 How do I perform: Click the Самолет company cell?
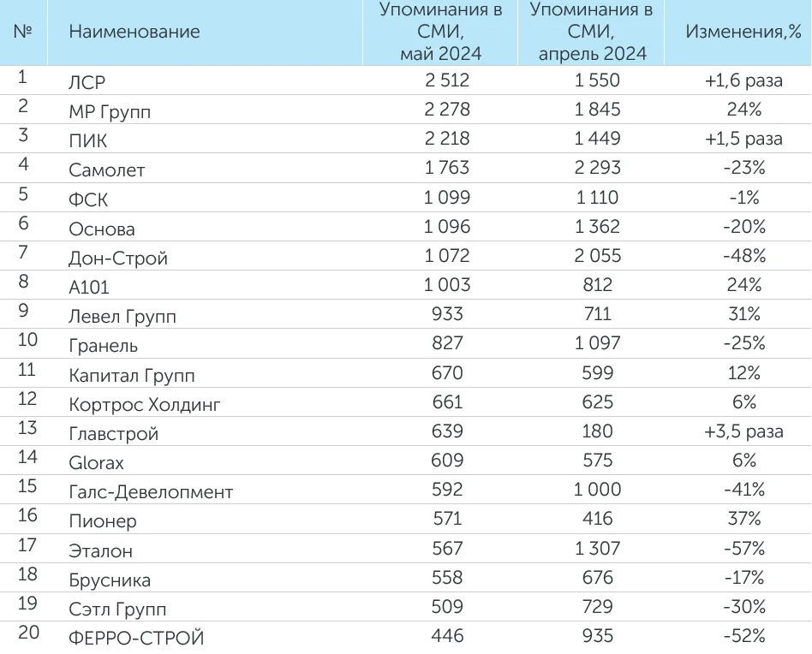click(x=107, y=170)
